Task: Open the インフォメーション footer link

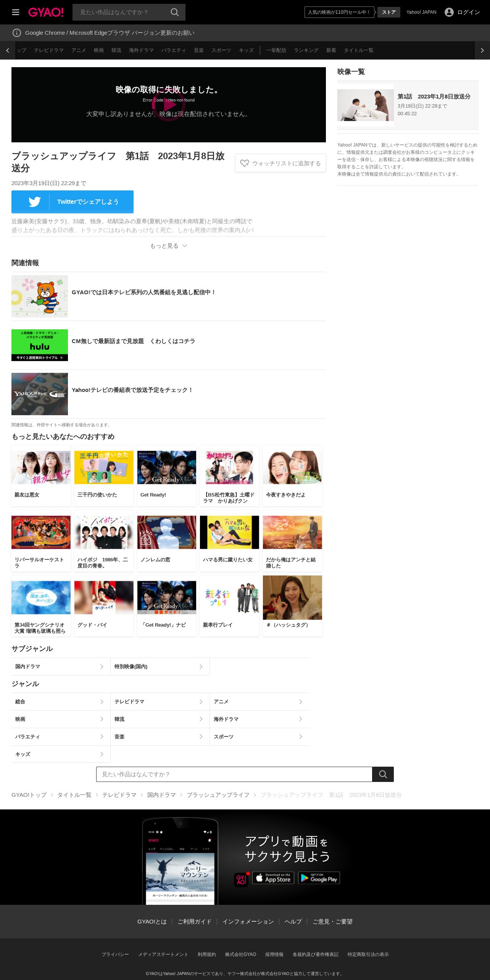Action: (x=248, y=922)
